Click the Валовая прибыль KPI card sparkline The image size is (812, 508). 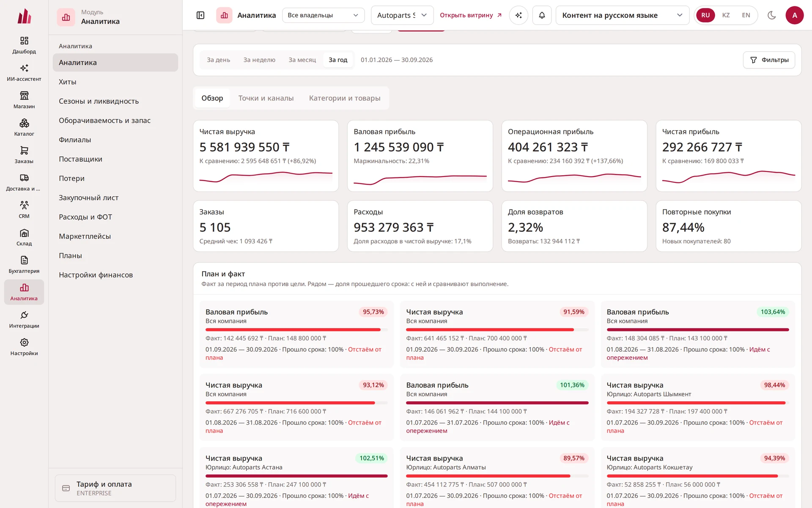coord(420,179)
